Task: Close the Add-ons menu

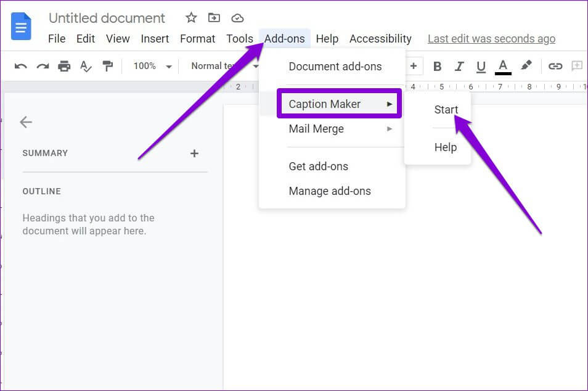Action: [285, 39]
